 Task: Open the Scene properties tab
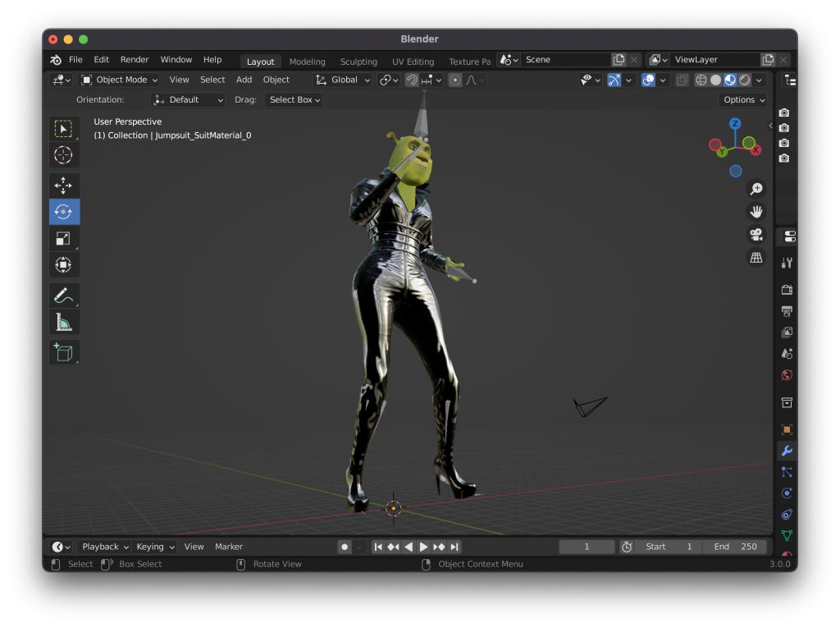coord(787,354)
